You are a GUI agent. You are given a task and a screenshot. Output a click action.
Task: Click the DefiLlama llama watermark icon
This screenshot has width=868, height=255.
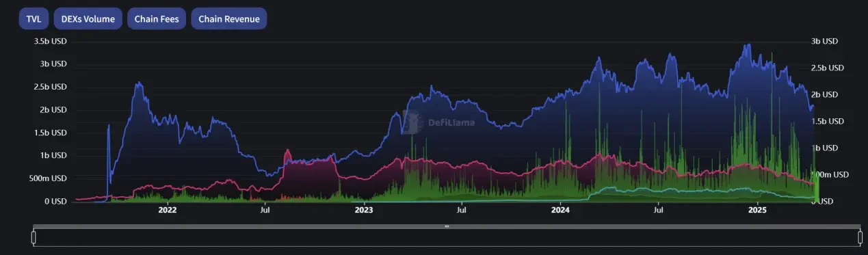coord(411,122)
